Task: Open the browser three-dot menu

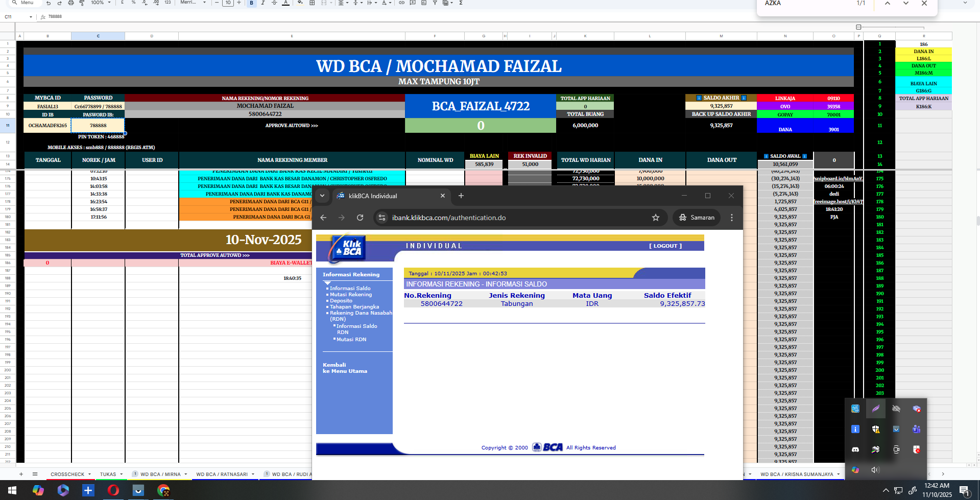Action: (x=732, y=218)
